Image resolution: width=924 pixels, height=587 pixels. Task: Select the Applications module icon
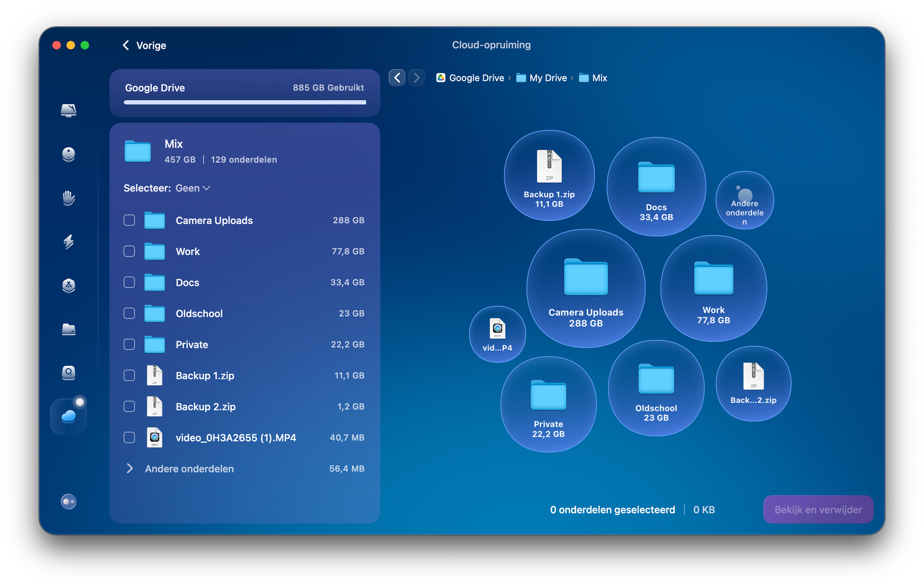coord(68,286)
